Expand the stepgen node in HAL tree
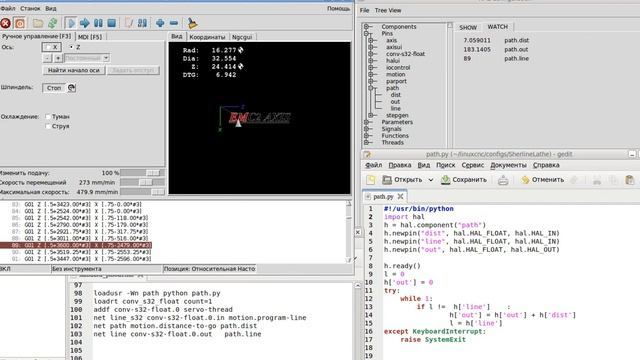640x360 pixels. (x=371, y=115)
